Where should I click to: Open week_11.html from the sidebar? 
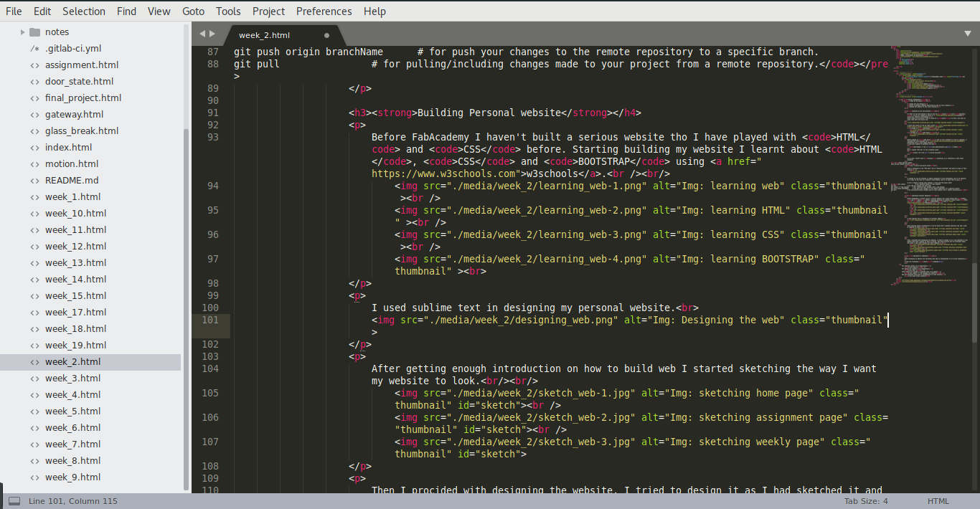pyautogui.click(x=75, y=229)
